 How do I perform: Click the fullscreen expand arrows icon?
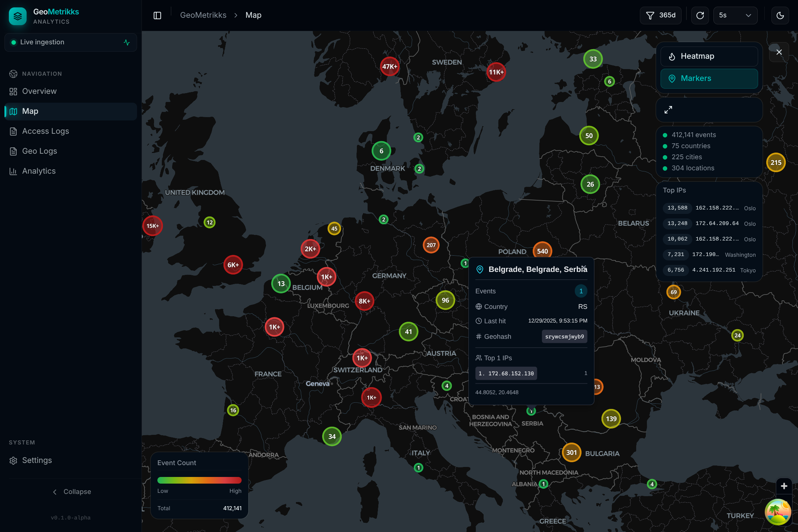(x=668, y=110)
